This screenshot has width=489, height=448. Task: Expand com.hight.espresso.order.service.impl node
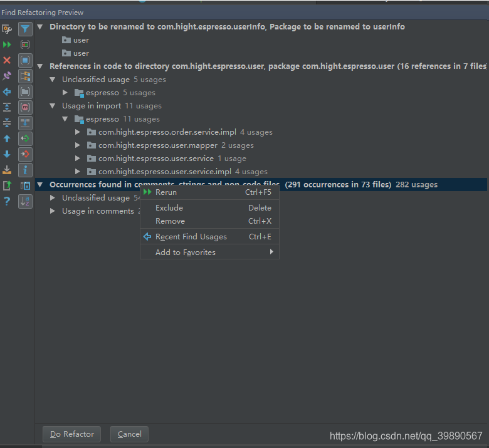pos(77,132)
